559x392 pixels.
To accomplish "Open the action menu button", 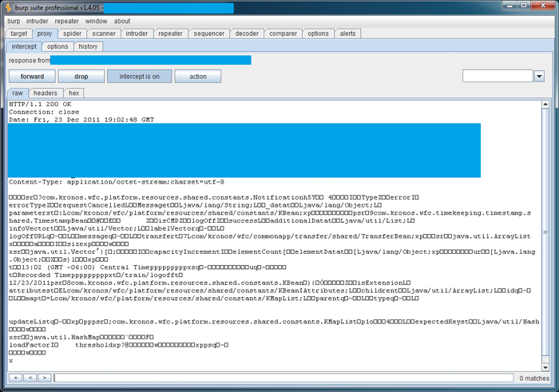I will click(198, 77).
